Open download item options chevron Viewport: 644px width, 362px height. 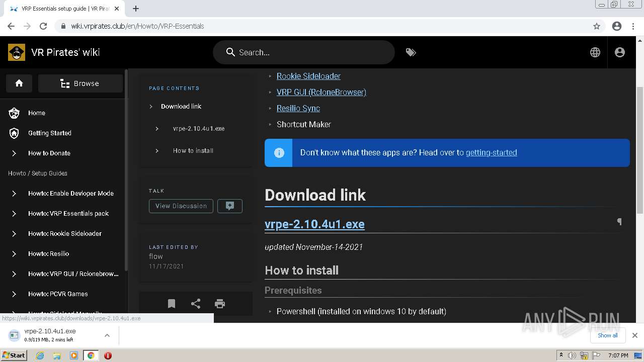[x=107, y=335]
